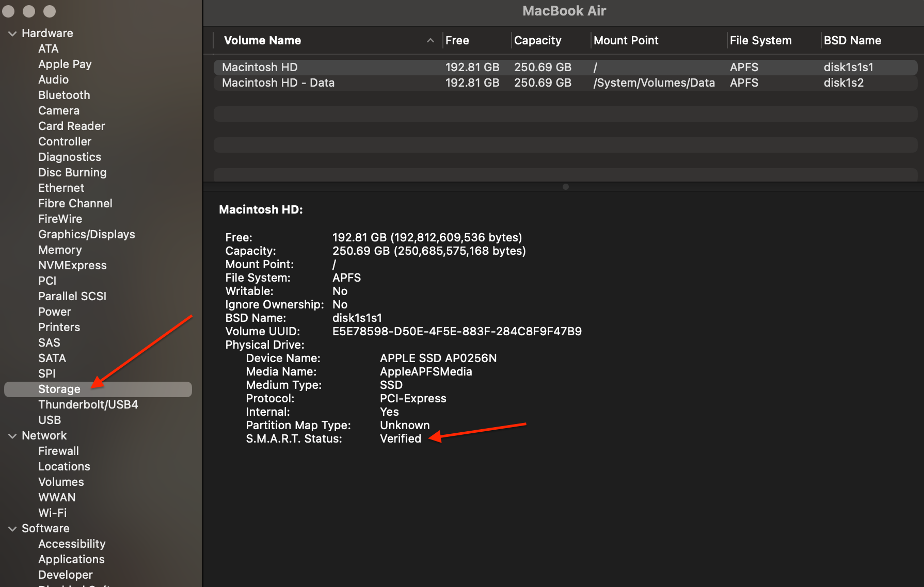Select Audio in the sidebar
Viewport: 924px width, 587px height.
click(53, 79)
